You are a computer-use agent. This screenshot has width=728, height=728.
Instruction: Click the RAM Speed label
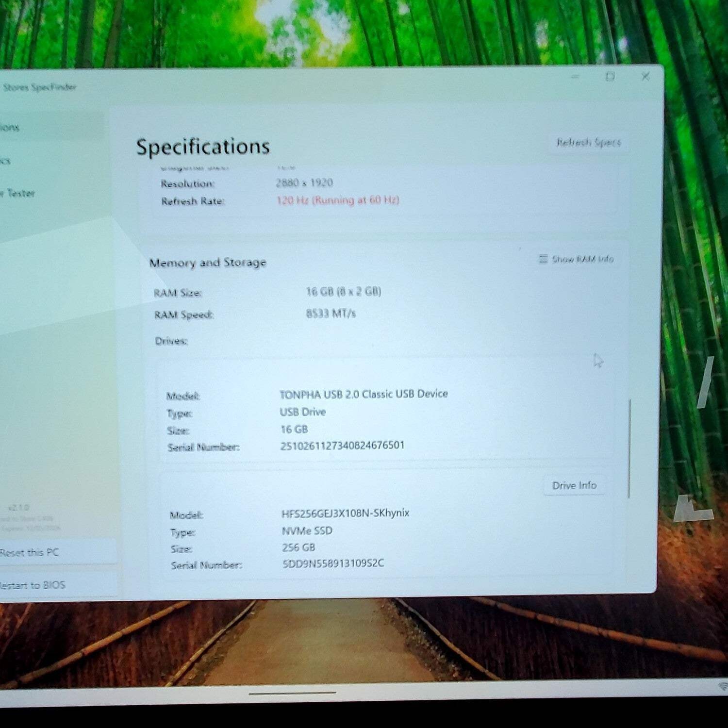coord(184,315)
